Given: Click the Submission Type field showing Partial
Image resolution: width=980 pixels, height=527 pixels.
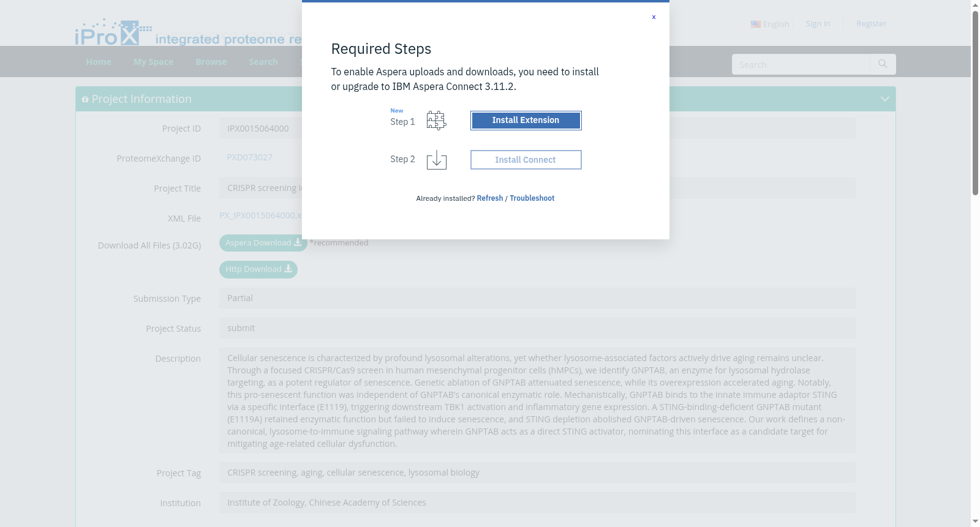Looking at the screenshot, I should [x=537, y=298].
